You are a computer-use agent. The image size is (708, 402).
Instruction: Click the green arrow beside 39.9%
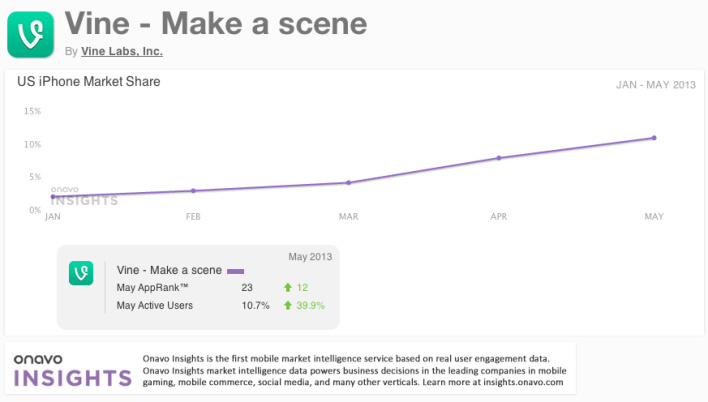[x=288, y=305]
